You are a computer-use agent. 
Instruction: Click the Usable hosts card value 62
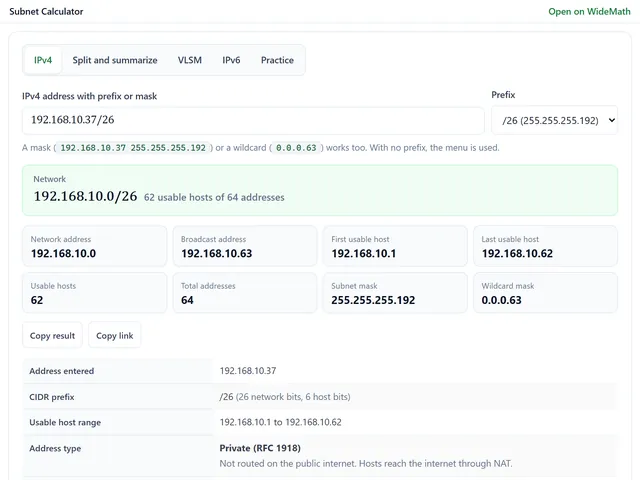(37, 300)
